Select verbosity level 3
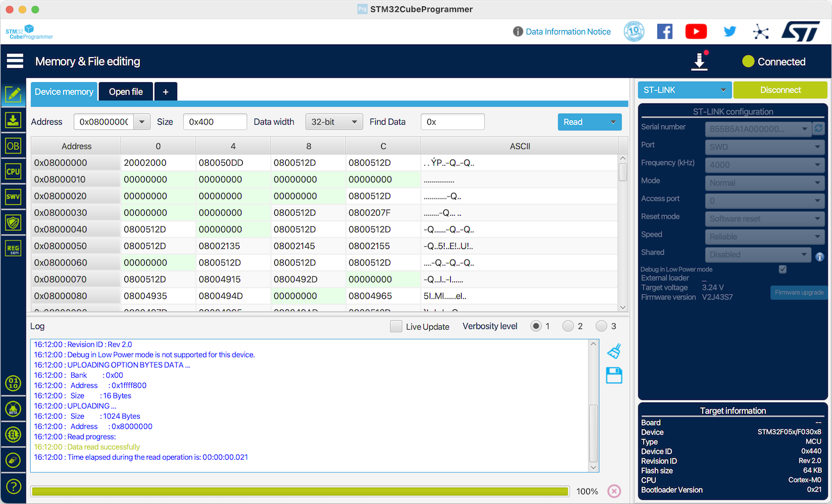832x504 pixels. (601, 326)
